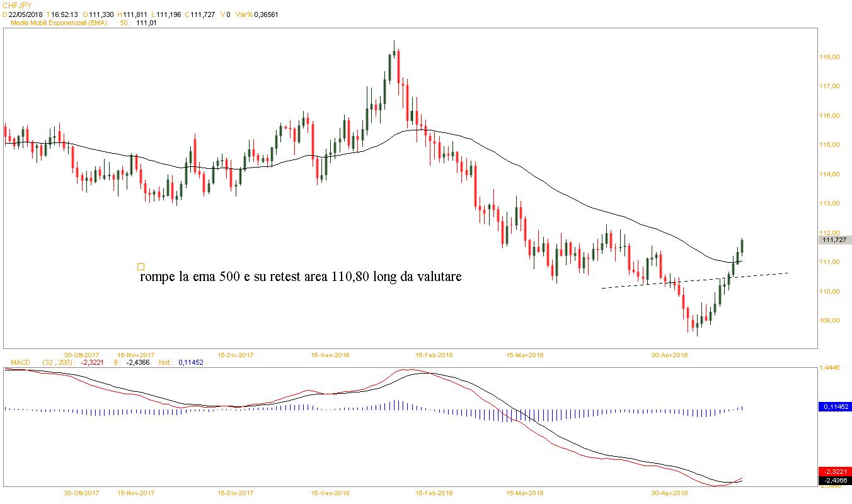
Task: Click the 115,00 price axis label
Action: click(829, 145)
